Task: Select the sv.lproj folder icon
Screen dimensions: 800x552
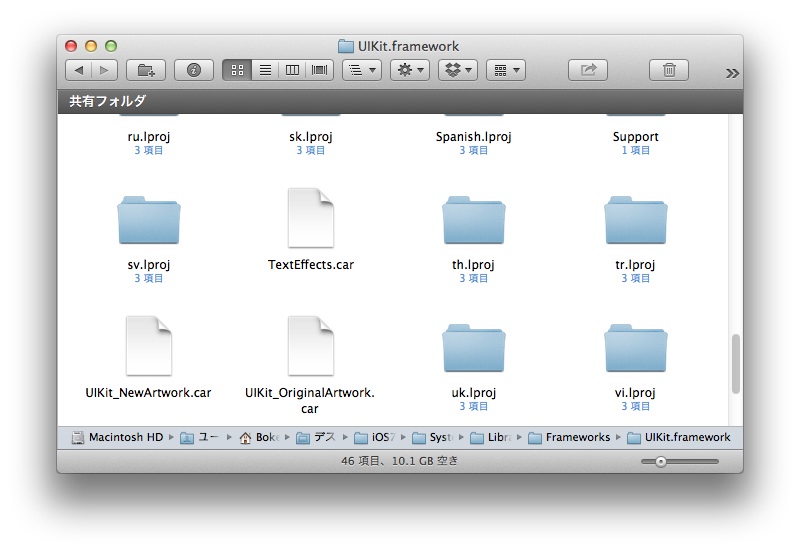Action: [149, 220]
